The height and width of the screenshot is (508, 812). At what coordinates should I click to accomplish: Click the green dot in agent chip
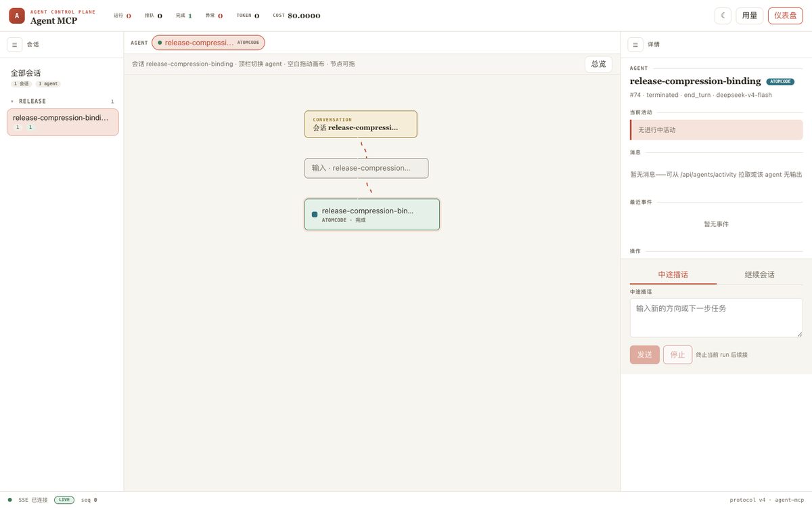pos(160,43)
